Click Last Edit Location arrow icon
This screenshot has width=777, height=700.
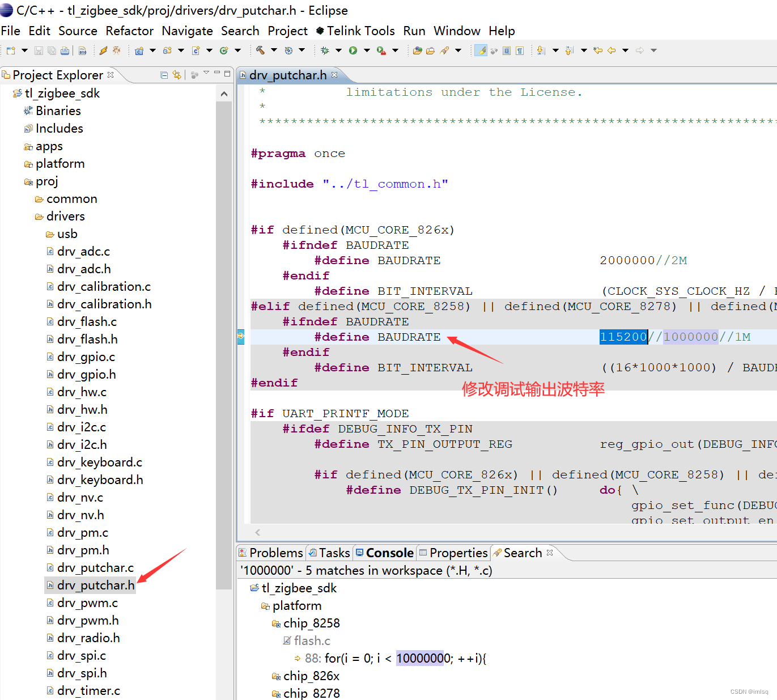[597, 50]
